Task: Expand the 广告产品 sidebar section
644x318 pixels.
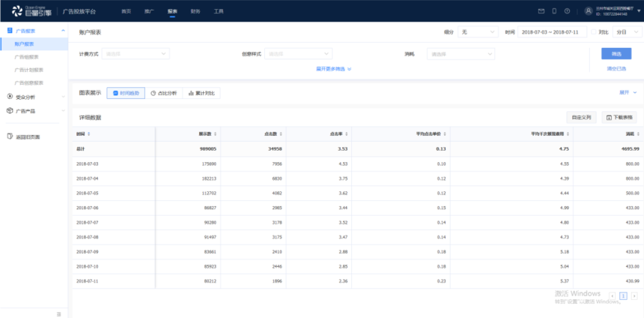Action: (63, 111)
